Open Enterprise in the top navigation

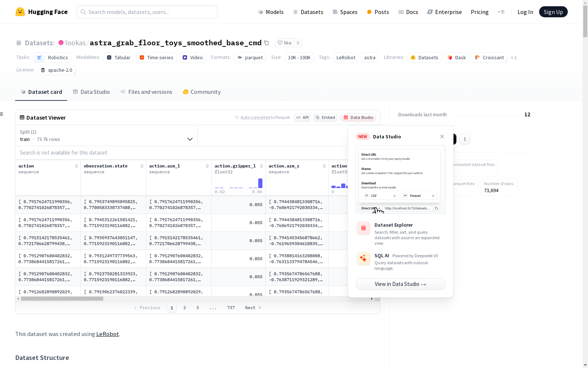(x=444, y=12)
